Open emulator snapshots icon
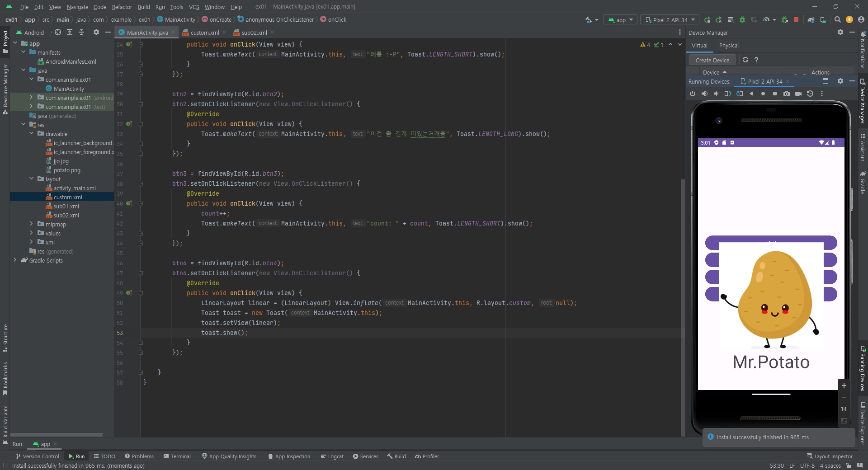The width and height of the screenshot is (868, 470). point(810,94)
